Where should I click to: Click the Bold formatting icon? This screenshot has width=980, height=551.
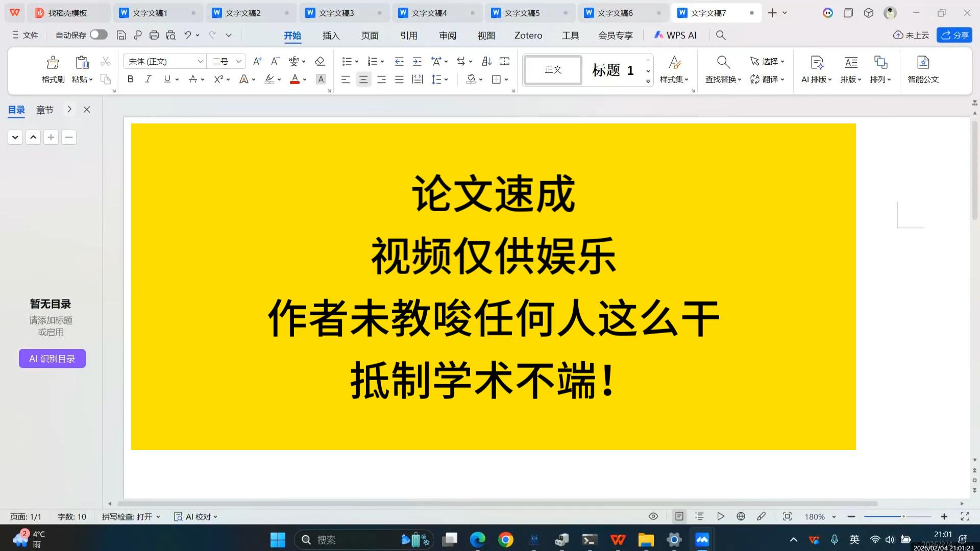(131, 79)
